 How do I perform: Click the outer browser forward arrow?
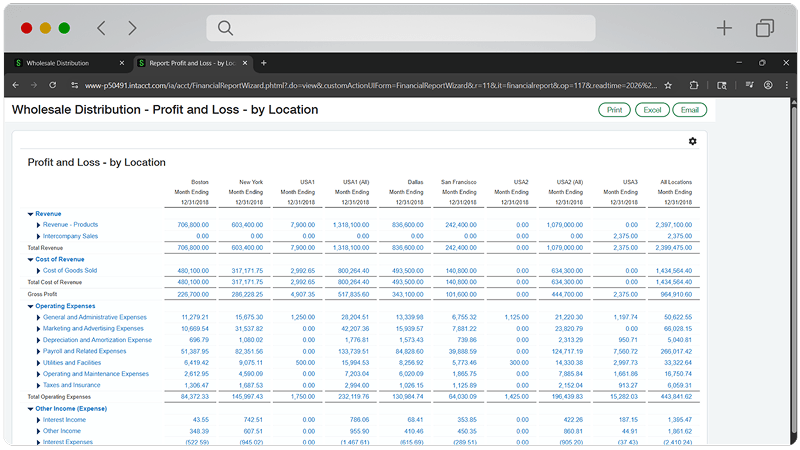tap(132, 28)
